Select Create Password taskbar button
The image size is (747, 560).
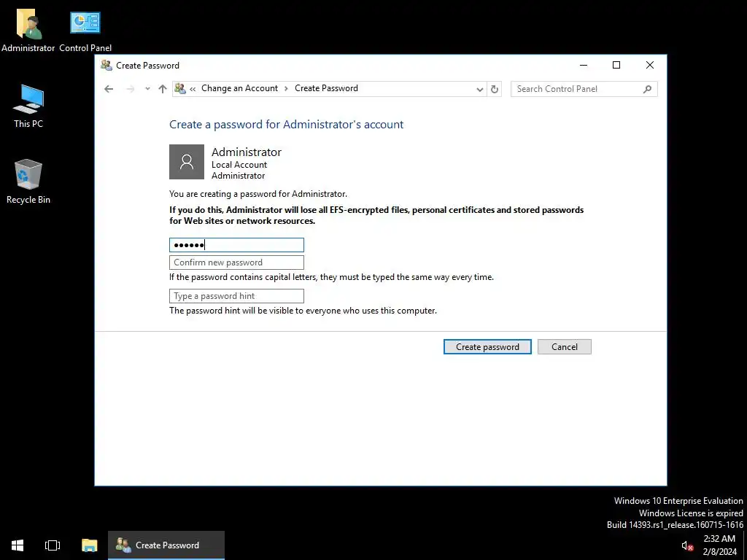tap(166, 545)
